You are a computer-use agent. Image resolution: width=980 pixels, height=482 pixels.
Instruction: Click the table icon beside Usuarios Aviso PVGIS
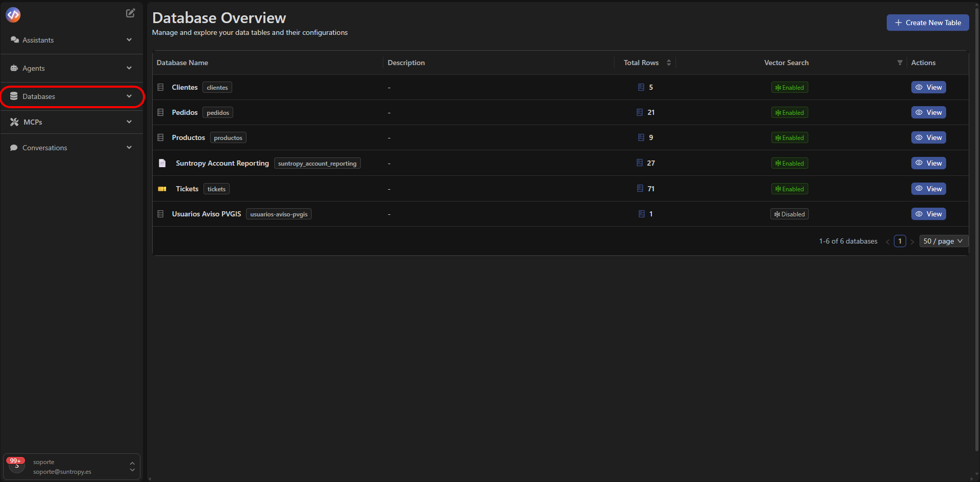(160, 214)
